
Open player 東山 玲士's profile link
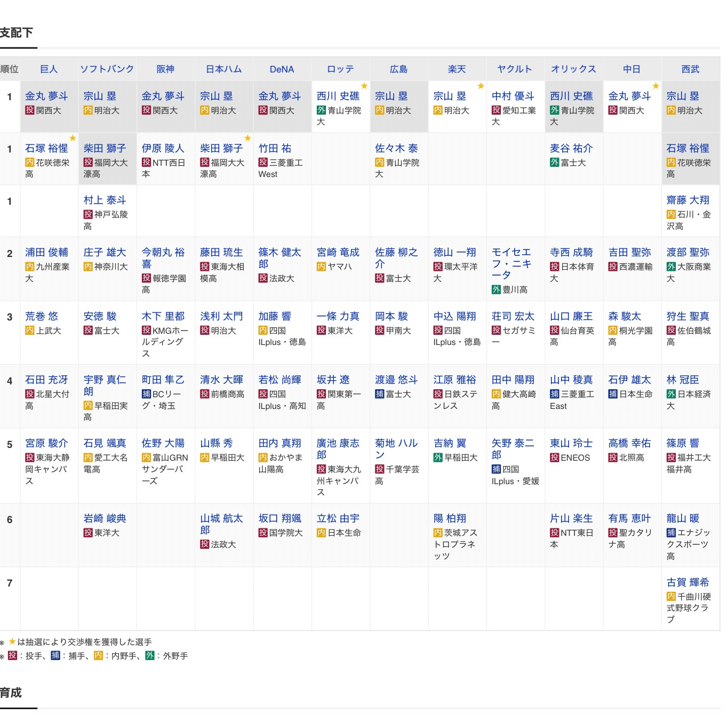[x=571, y=443]
